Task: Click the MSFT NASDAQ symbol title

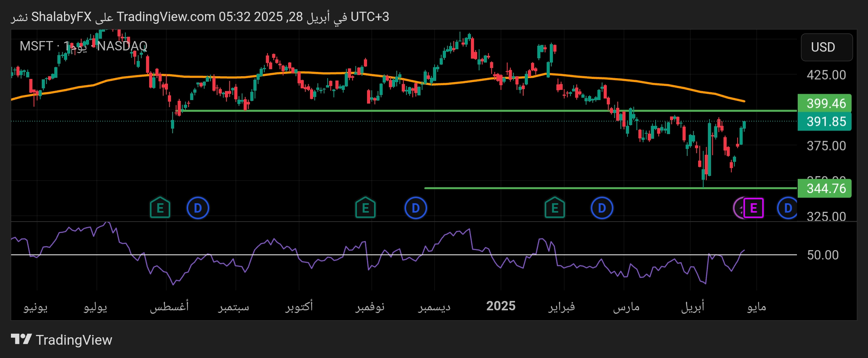Action: tap(84, 46)
